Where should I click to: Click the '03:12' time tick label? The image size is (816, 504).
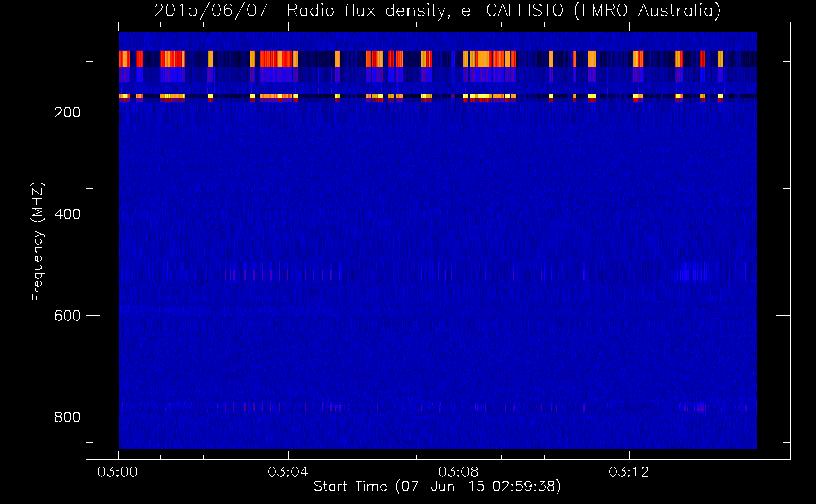click(629, 472)
